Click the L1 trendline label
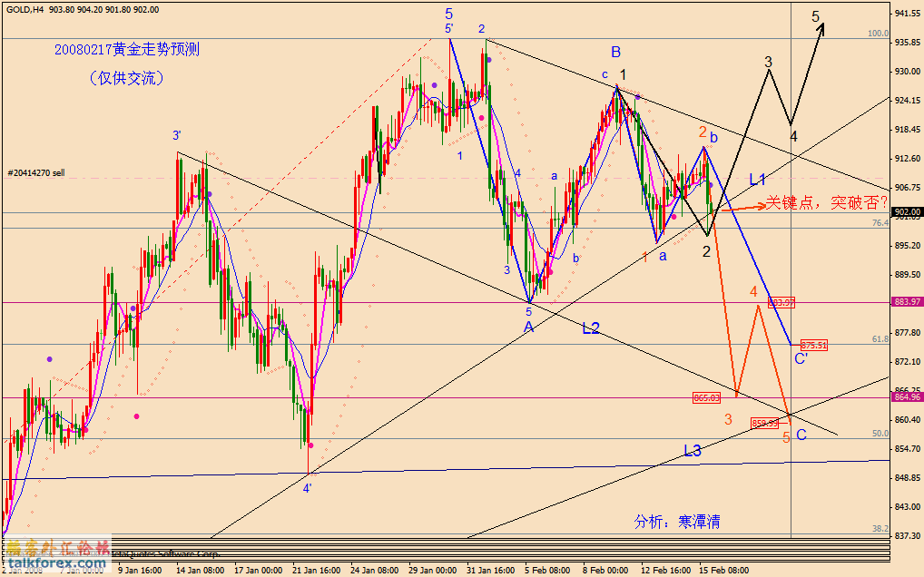Viewport: 924px width, 577px height. coord(758,180)
